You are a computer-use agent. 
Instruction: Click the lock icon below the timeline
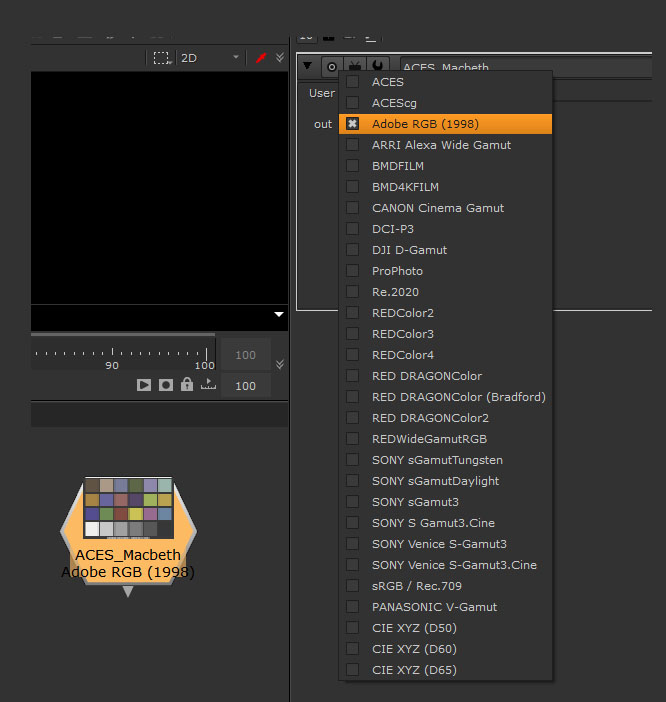click(x=187, y=385)
